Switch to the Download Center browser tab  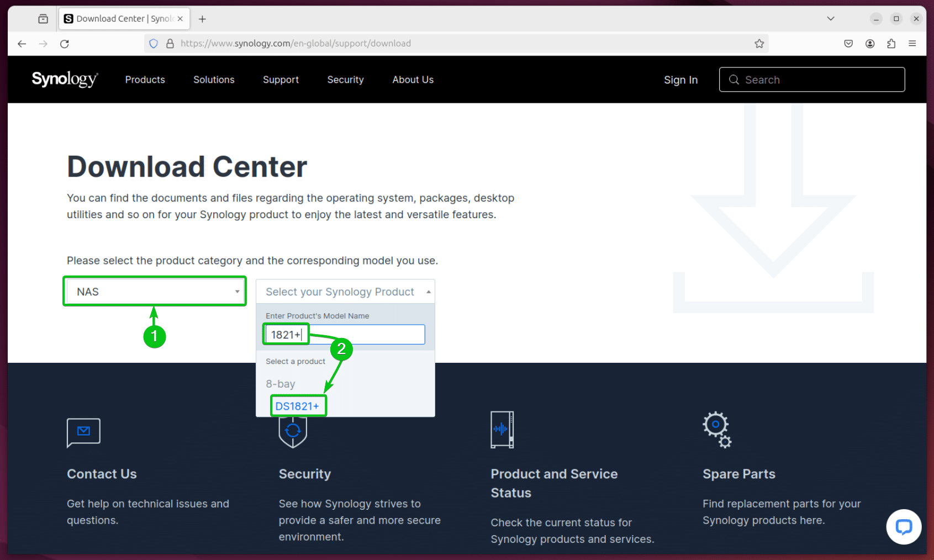point(118,18)
